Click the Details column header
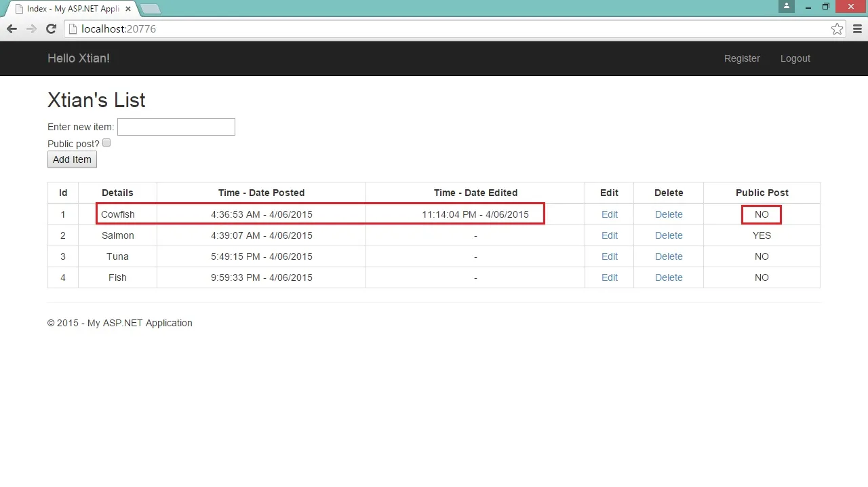The image size is (868, 487). pos(117,193)
